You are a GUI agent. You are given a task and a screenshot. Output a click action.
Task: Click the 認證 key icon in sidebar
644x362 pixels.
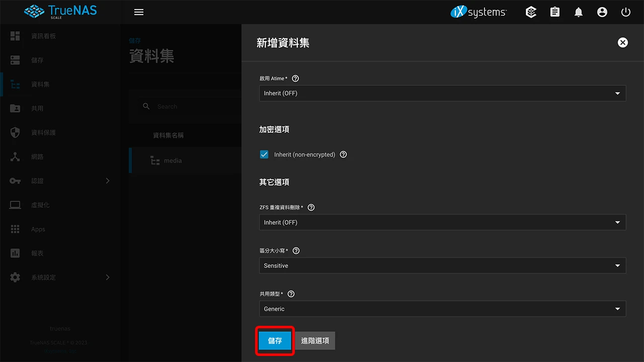15,180
